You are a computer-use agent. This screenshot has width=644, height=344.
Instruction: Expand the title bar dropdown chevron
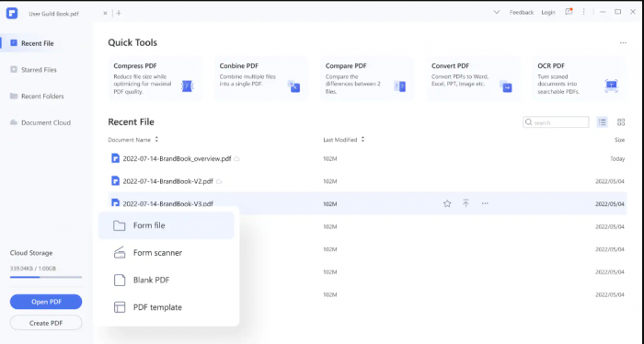[497, 12]
